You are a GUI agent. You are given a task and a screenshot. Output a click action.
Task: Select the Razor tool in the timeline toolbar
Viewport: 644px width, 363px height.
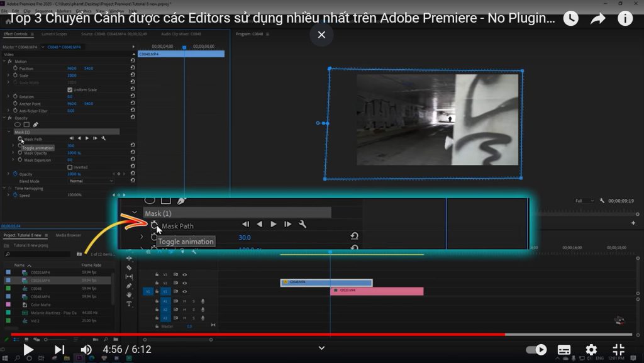point(130,267)
